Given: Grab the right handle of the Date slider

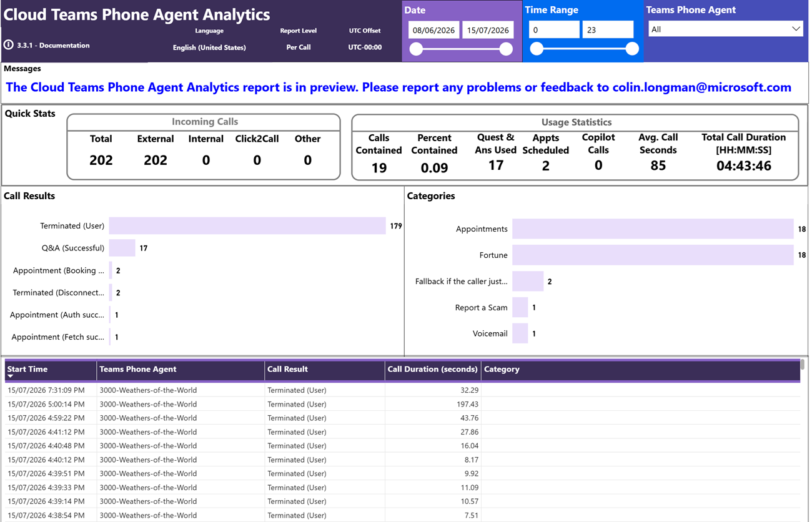Looking at the screenshot, I should 507,49.
